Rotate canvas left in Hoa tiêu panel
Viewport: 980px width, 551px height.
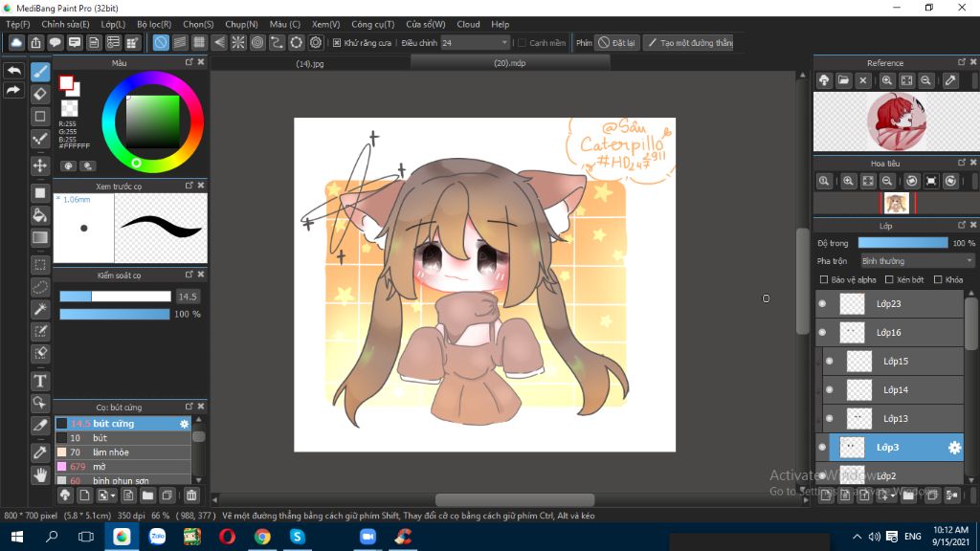(x=912, y=181)
